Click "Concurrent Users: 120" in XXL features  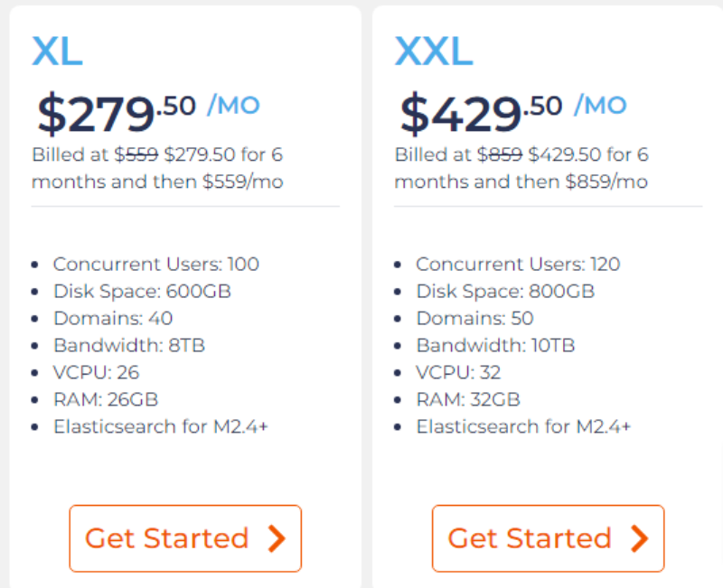pos(518,265)
